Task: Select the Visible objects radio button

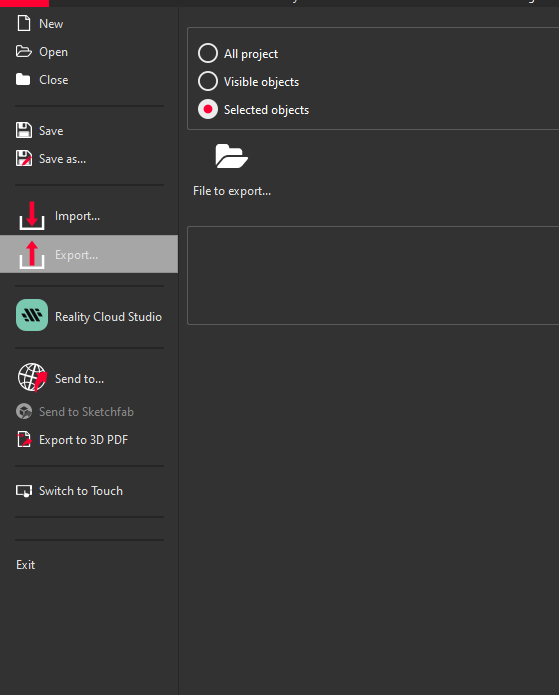Action: pyautogui.click(x=208, y=81)
